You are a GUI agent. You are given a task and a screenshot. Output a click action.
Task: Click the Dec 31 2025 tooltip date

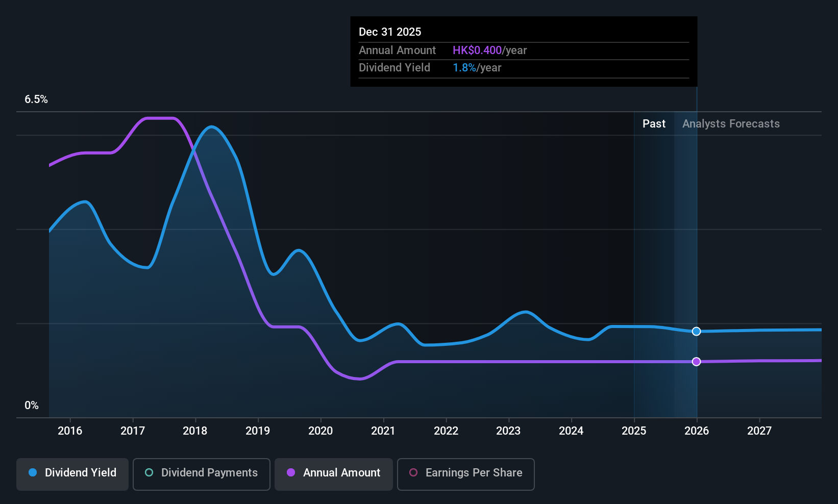pyautogui.click(x=390, y=32)
